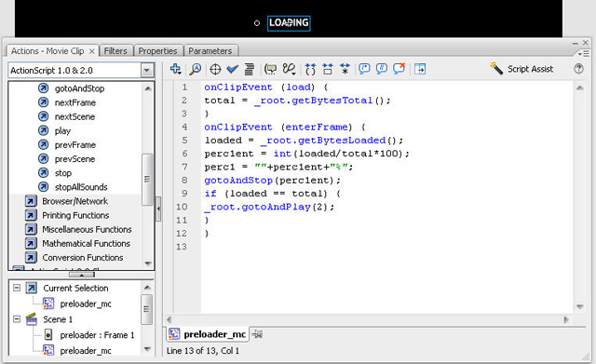Click Collapse selection icon
This screenshot has width=596, height=364.
pyautogui.click(x=327, y=69)
